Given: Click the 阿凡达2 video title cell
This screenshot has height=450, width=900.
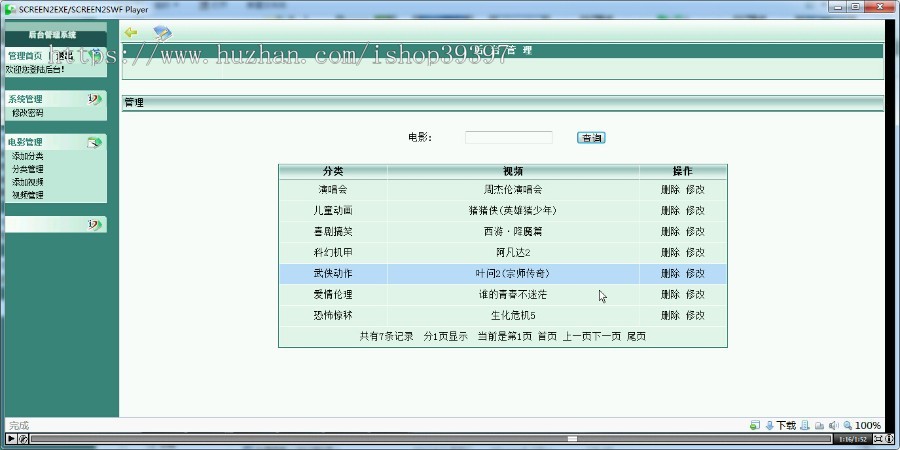Looking at the screenshot, I should click(x=513, y=253).
